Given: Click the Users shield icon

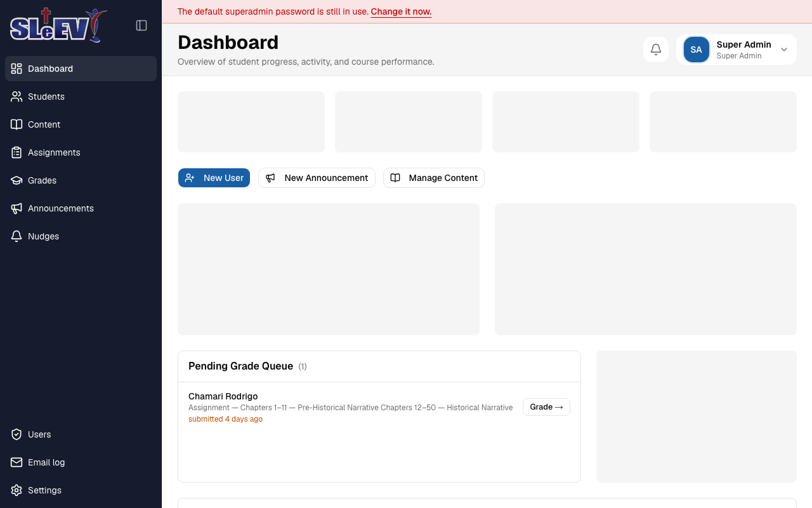Looking at the screenshot, I should pos(16,434).
